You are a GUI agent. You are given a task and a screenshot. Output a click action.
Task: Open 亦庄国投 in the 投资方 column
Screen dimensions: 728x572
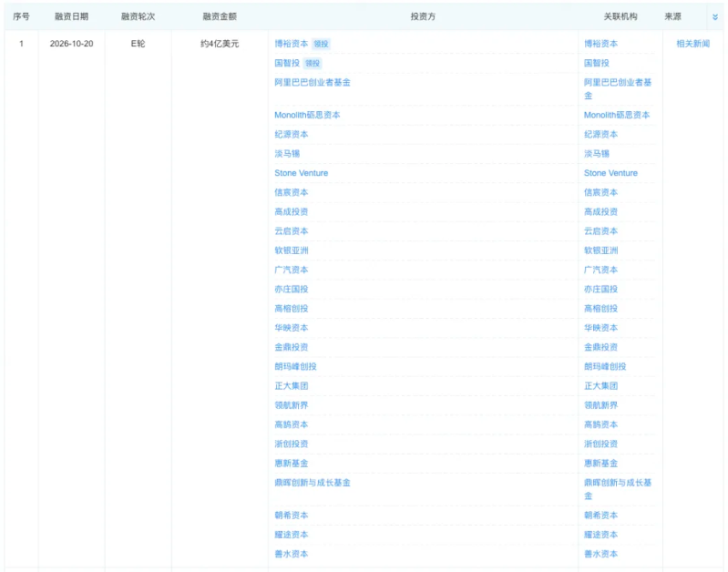pyautogui.click(x=291, y=290)
